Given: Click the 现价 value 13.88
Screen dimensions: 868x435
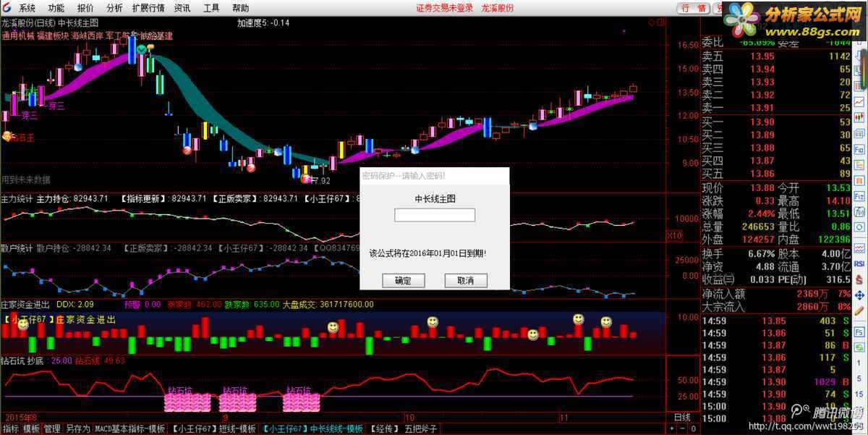Looking at the screenshot, I should 762,188.
